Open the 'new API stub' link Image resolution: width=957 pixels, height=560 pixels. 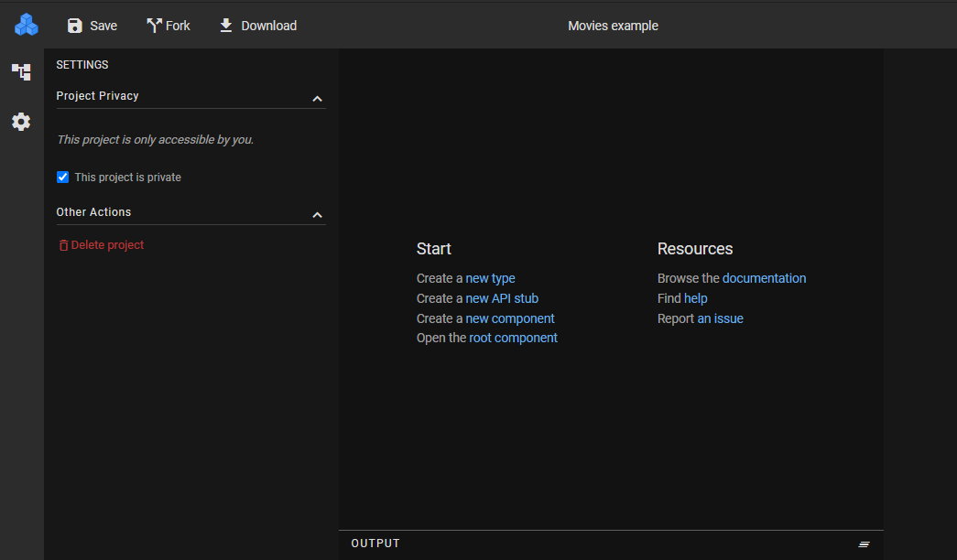[x=502, y=298]
